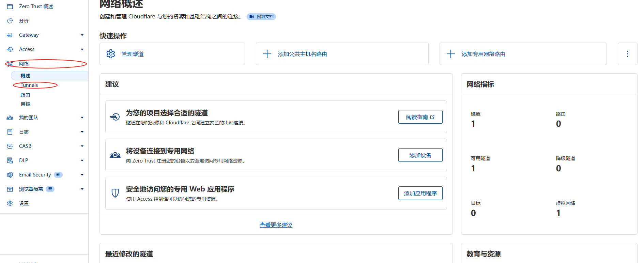Expand the 我的团队 menu arrow
The image size is (644, 263).
(82, 118)
